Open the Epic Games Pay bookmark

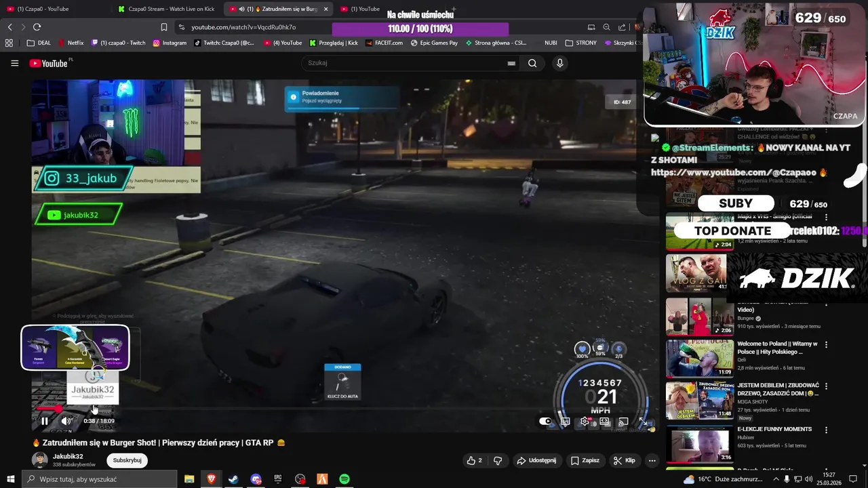click(434, 43)
